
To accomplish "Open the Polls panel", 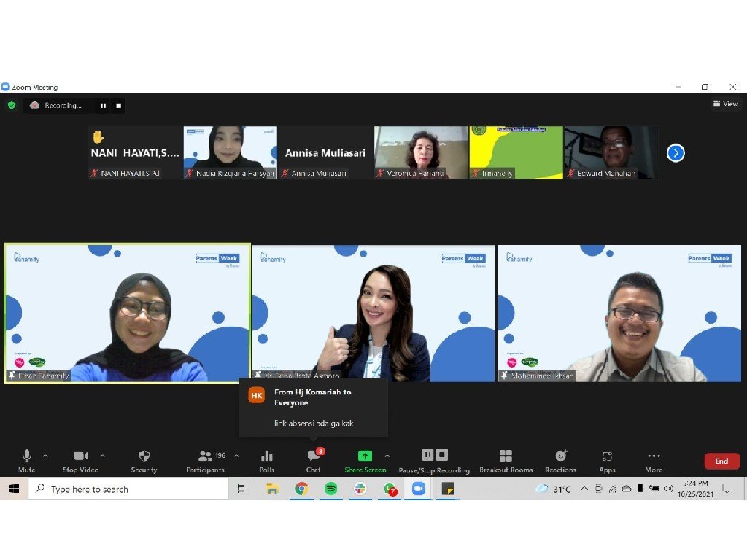I will point(266,460).
